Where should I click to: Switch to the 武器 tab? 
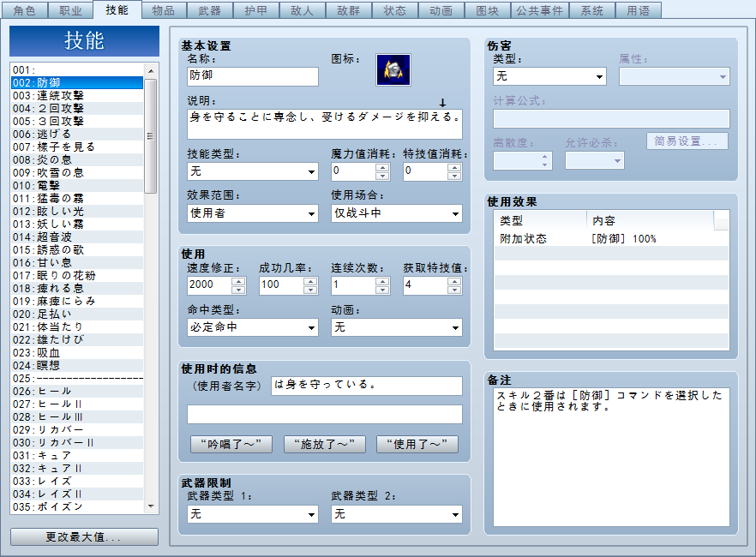[209, 10]
